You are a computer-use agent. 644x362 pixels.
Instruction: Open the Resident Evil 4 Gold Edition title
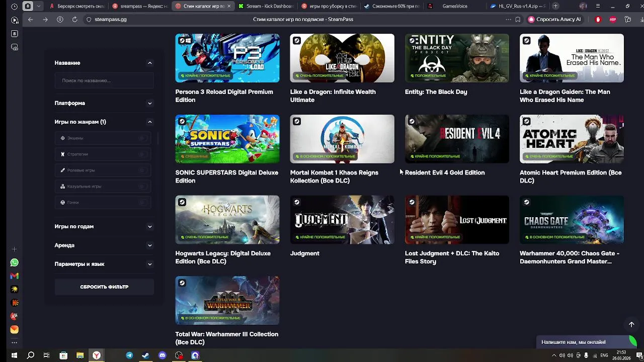(445, 172)
